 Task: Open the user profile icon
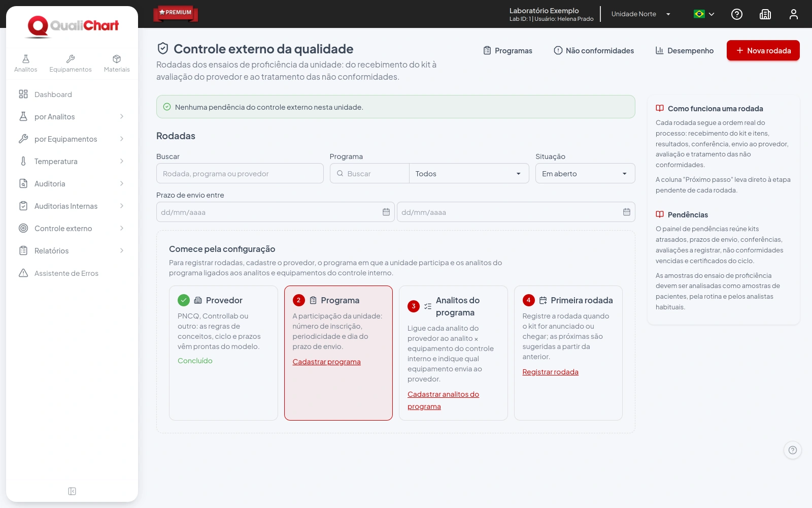[794, 14]
